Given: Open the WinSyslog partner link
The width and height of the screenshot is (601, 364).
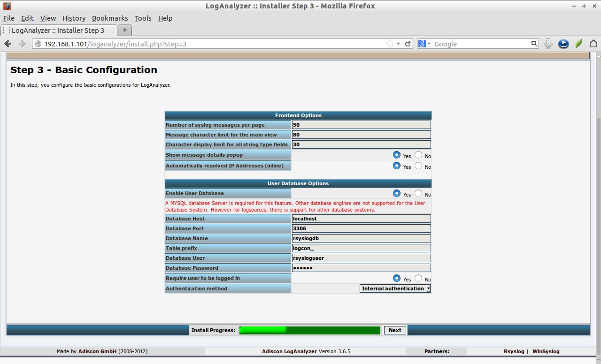Looking at the screenshot, I should pos(546,351).
